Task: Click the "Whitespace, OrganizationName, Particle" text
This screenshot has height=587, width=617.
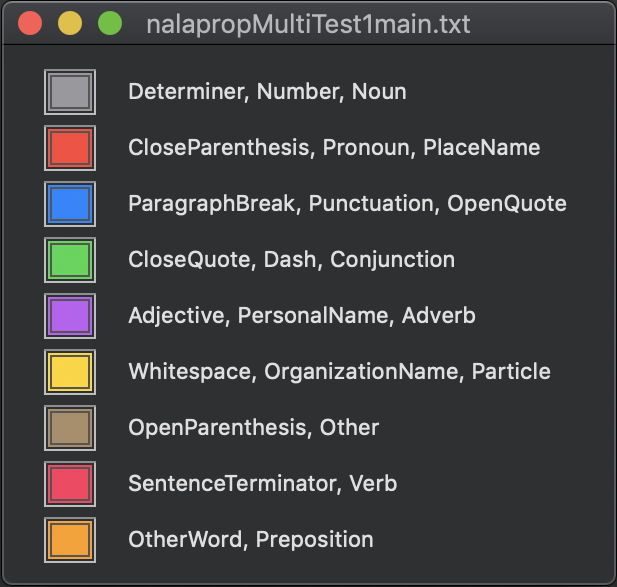Action: point(339,372)
